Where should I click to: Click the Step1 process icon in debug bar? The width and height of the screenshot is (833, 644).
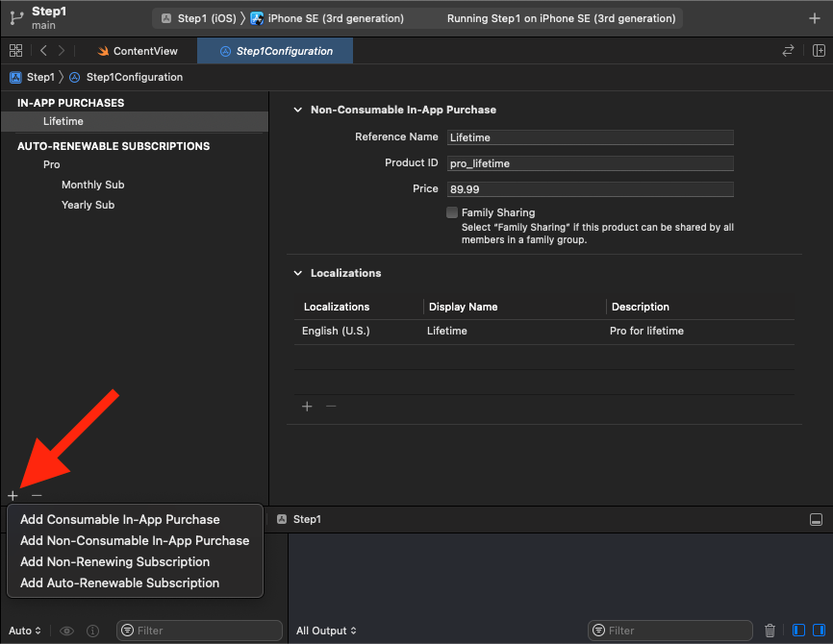[x=282, y=519]
